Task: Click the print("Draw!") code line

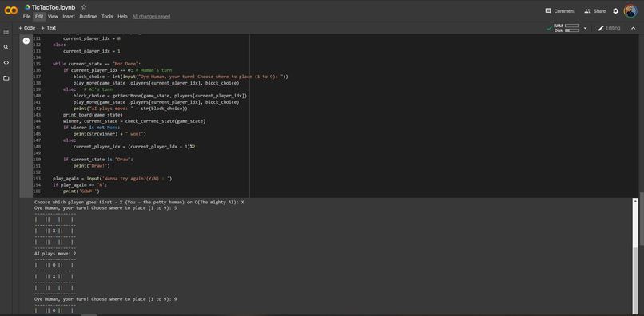Action: (x=92, y=166)
